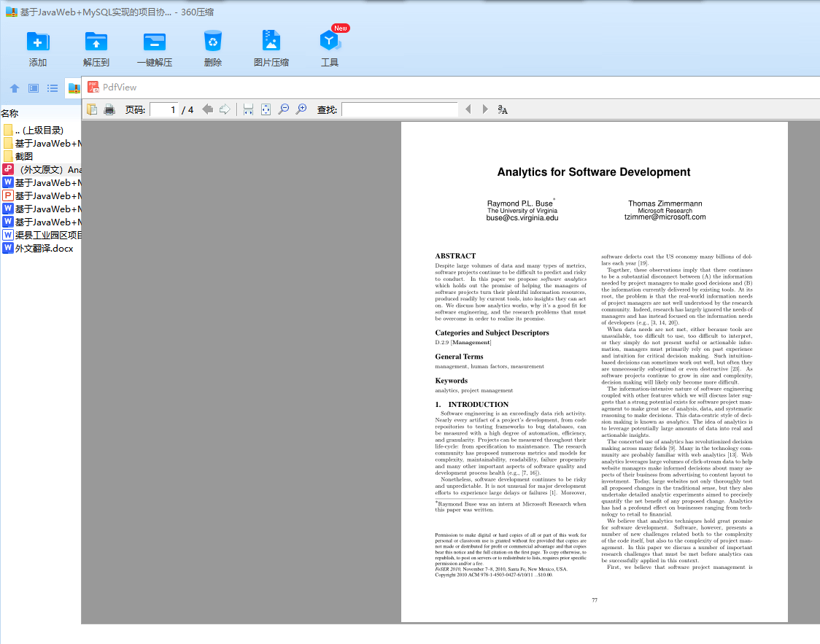This screenshot has width=820, height=644.
Task: Click the '1. INTRODUCTION' heading
Action: coord(472,405)
